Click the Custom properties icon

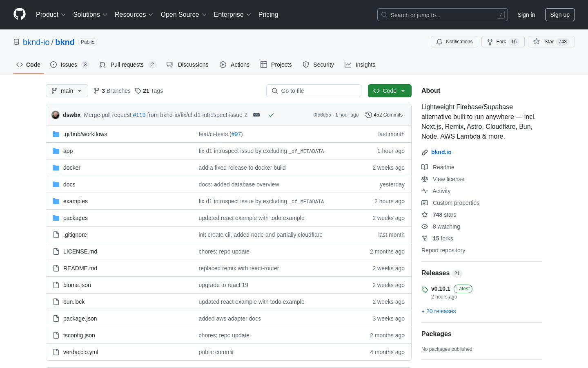point(425,203)
